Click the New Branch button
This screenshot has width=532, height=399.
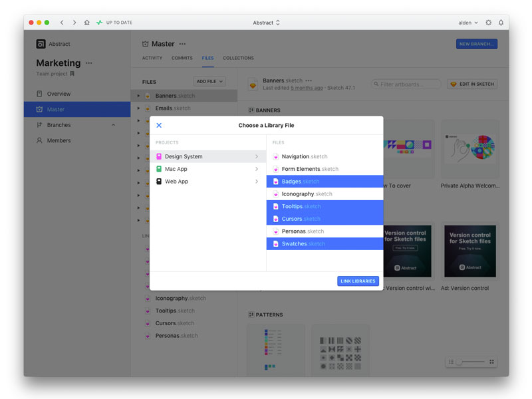click(477, 44)
